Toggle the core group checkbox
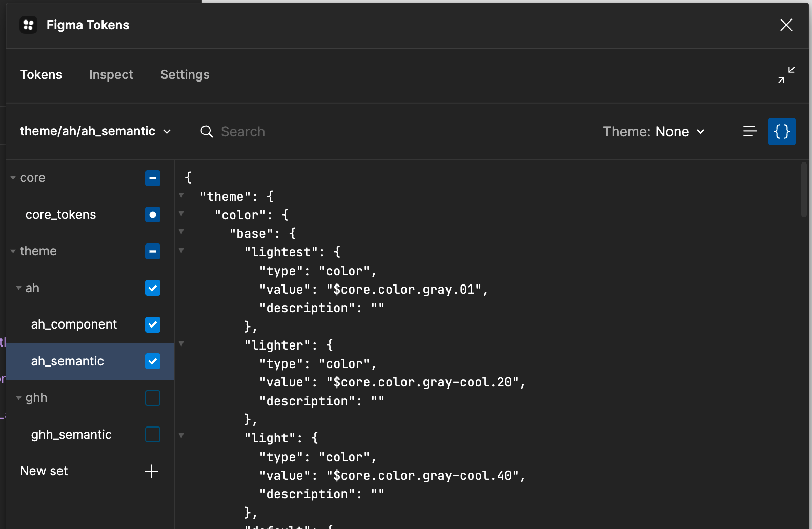812x529 pixels. 153,178
